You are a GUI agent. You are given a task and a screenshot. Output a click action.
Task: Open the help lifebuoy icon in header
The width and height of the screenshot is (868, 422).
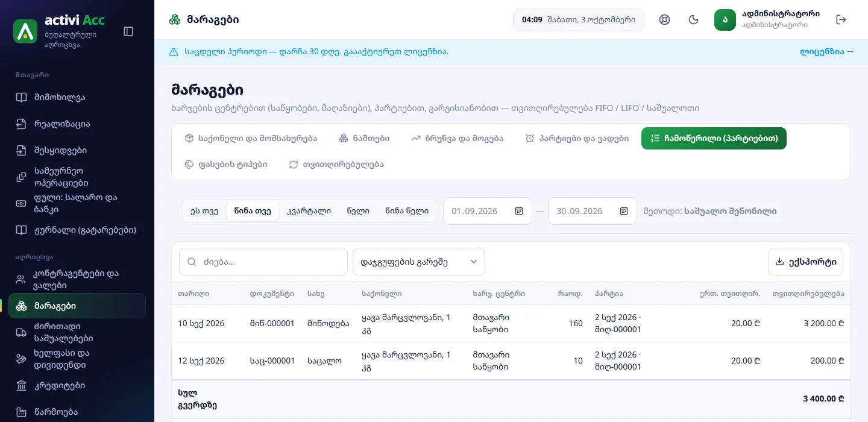coord(665,20)
